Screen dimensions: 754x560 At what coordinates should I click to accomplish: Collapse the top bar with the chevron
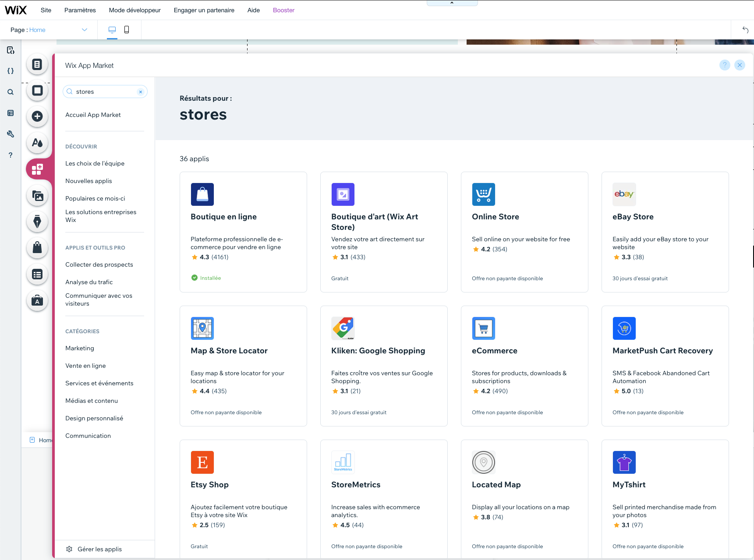click(x=452, y=3)
